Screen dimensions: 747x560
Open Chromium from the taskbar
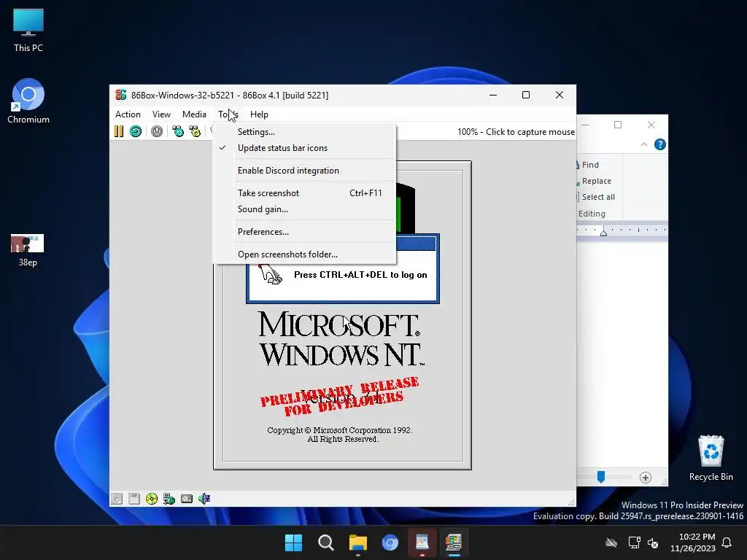point(390,542)
